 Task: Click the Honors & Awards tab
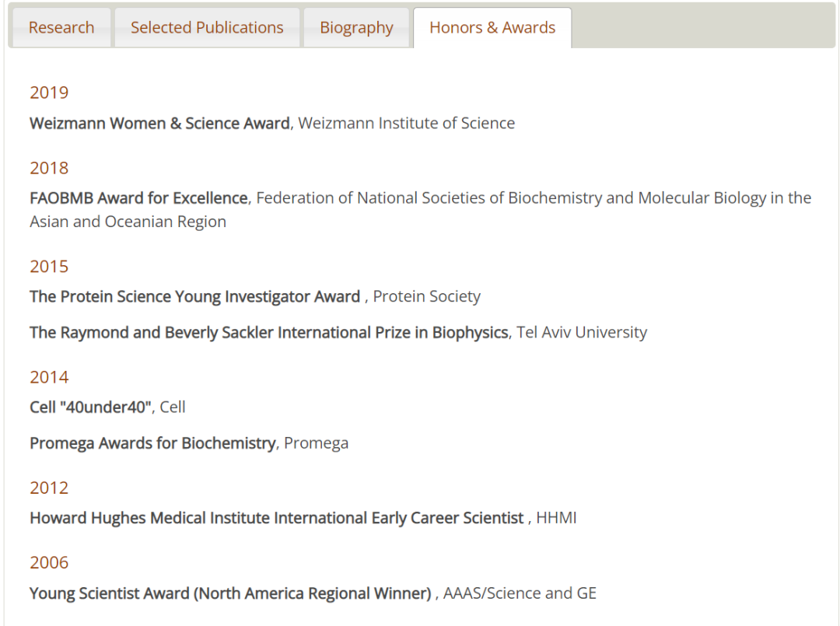[x=492, y=27]
